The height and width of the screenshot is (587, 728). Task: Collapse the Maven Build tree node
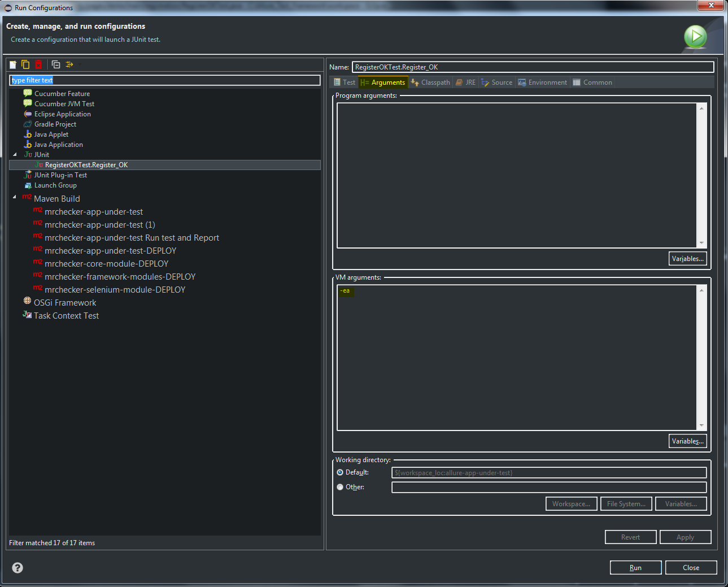[15, 197]
